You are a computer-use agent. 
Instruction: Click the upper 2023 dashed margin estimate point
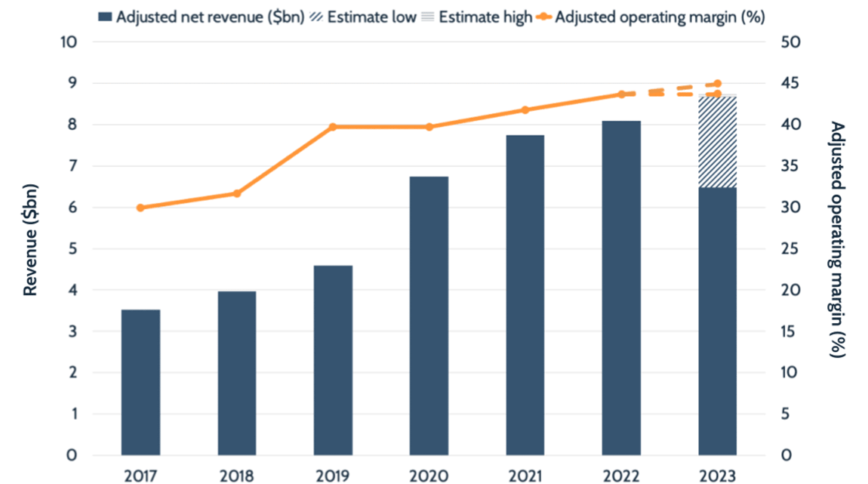pos(717,84)
